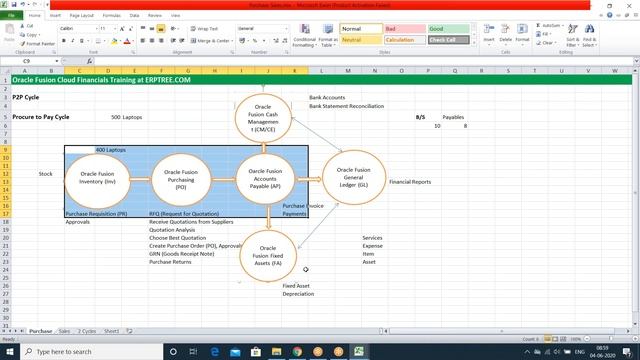Open Conditional Formatting
This screenshot has height=360, width=640.
click(304, 35)
